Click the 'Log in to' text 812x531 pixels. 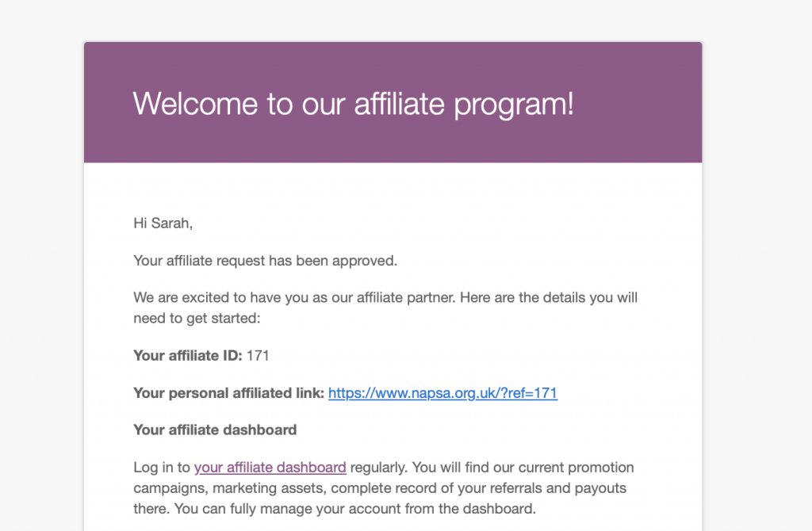[x=162, y=467]
